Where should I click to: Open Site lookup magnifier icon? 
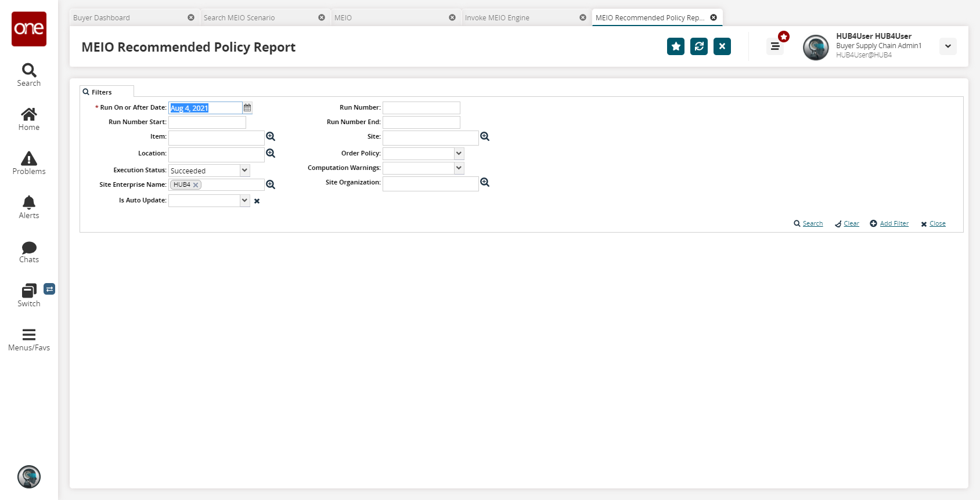pos(485,136)
